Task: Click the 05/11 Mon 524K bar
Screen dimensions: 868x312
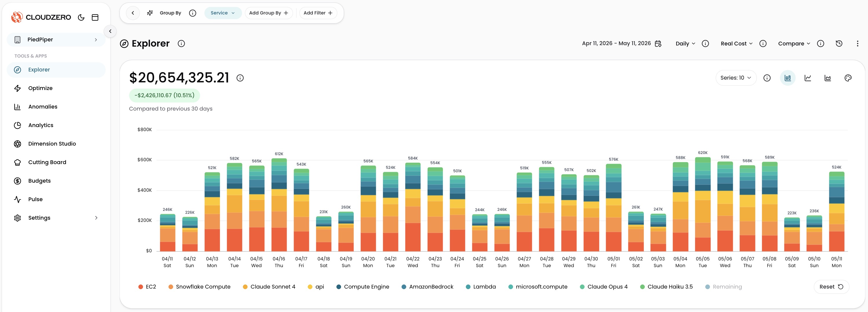Action: click(837, 212)
